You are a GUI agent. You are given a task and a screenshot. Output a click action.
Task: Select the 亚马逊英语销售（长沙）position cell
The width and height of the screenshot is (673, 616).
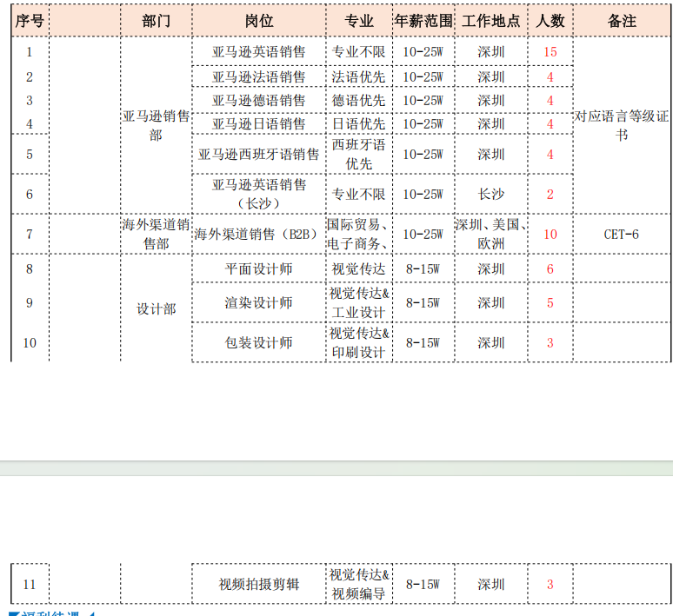259,194
